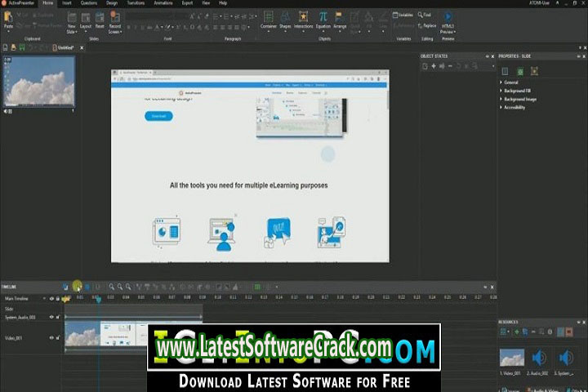Click the HTML5 Preview play icon
The image size is (588, 392).
pyautogui.click(x=448, y=16)
